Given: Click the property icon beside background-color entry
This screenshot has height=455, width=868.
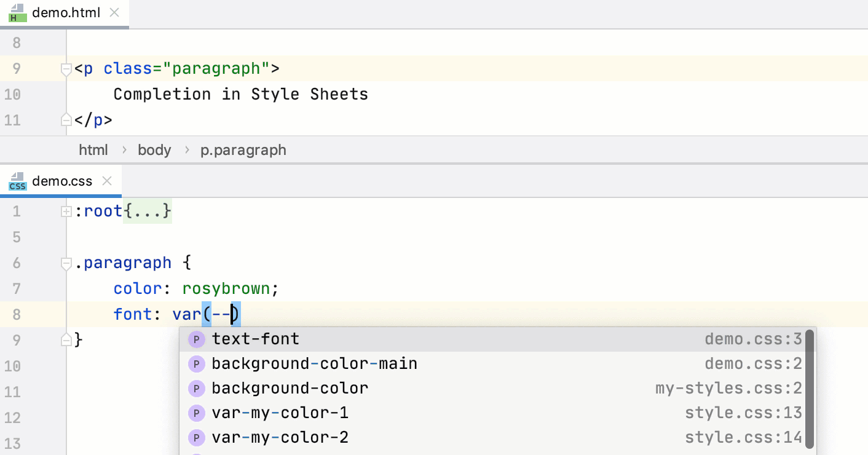Looking at the screenshot, I should [196, 388].
